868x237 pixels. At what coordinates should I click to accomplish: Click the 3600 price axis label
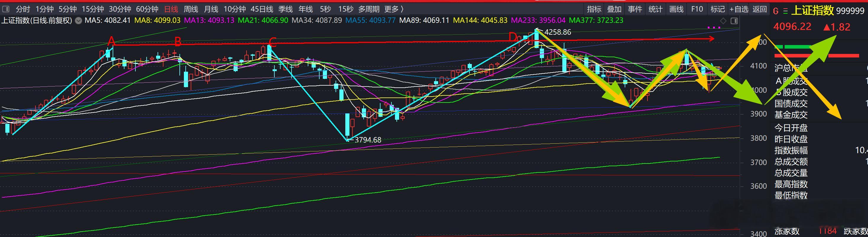click(759, 186)
